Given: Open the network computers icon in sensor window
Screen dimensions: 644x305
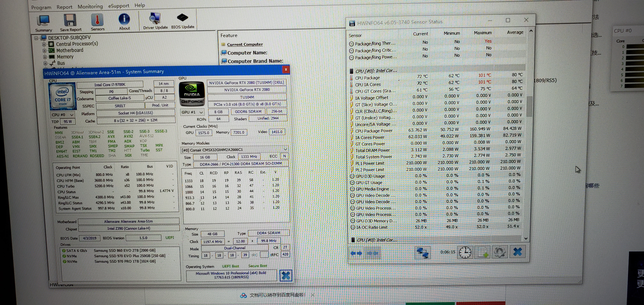Looking at the screenshot, I should tap(422, 252).
